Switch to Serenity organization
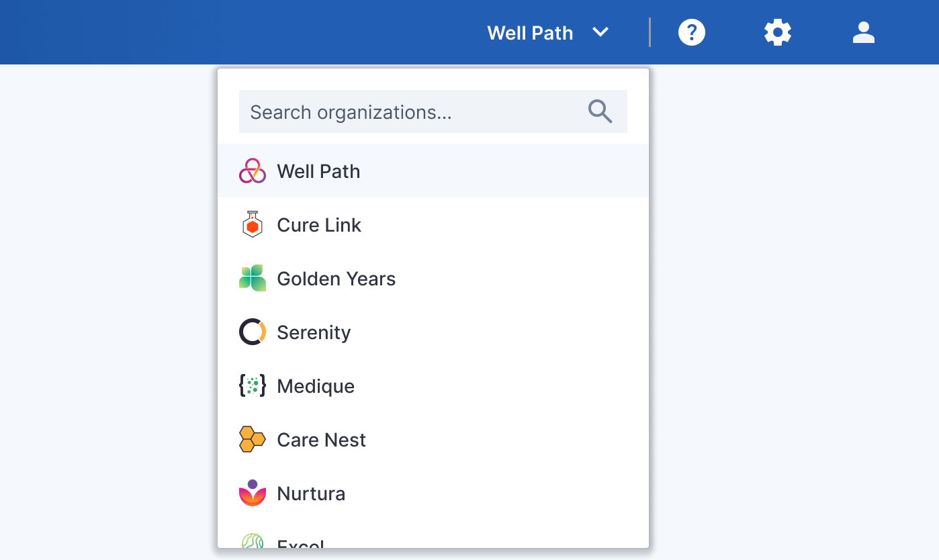 [314, 332]
